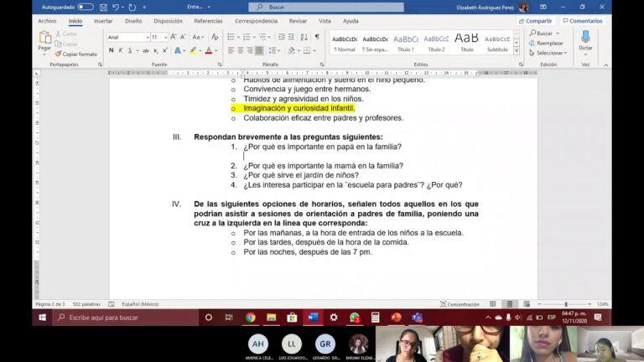The image size is (644, 362).
Task: Switch to the Vista tab
Action: 325,21
